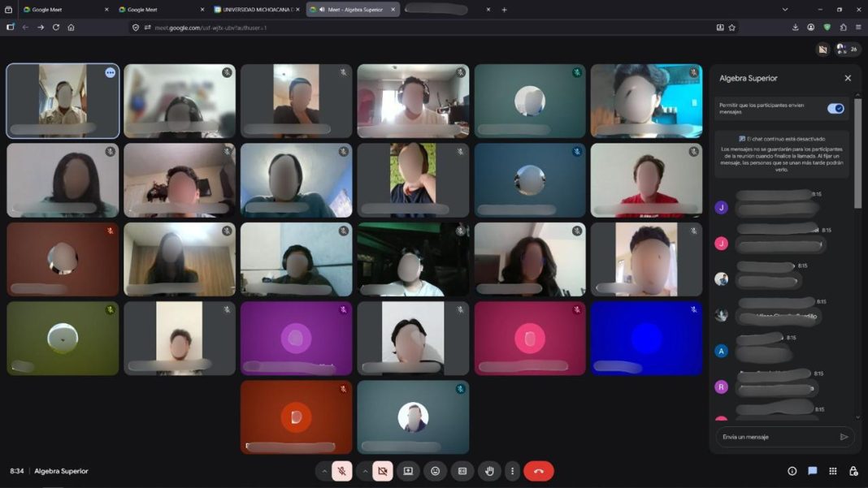Expand audio settings chevron beside the microphone
Screen dimensions: 868x488
324,471
